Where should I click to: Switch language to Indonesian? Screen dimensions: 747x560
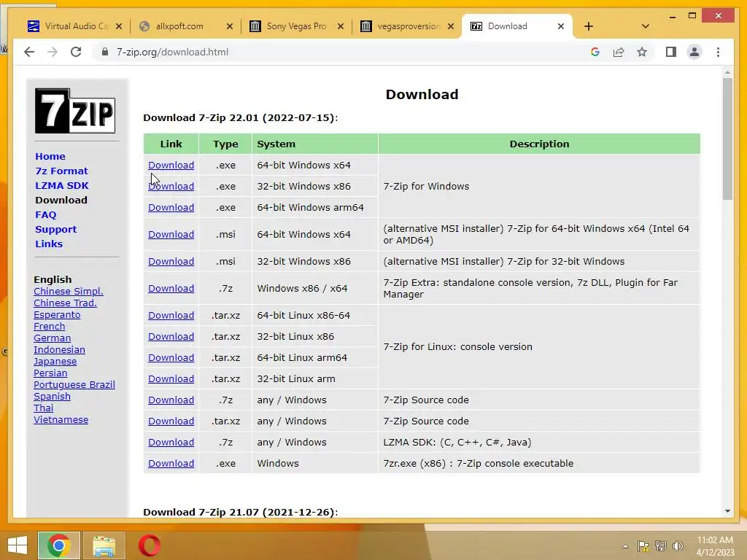click(x=59, y=349)
